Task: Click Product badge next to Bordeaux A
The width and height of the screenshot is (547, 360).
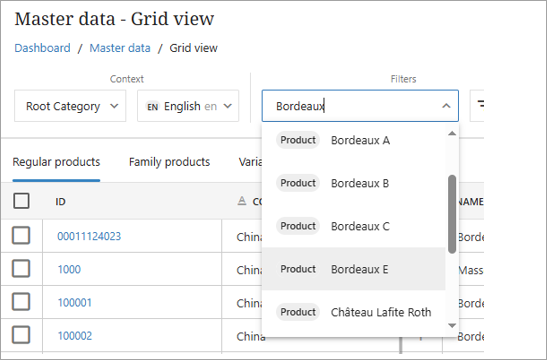Action: (x=298, y=140)
